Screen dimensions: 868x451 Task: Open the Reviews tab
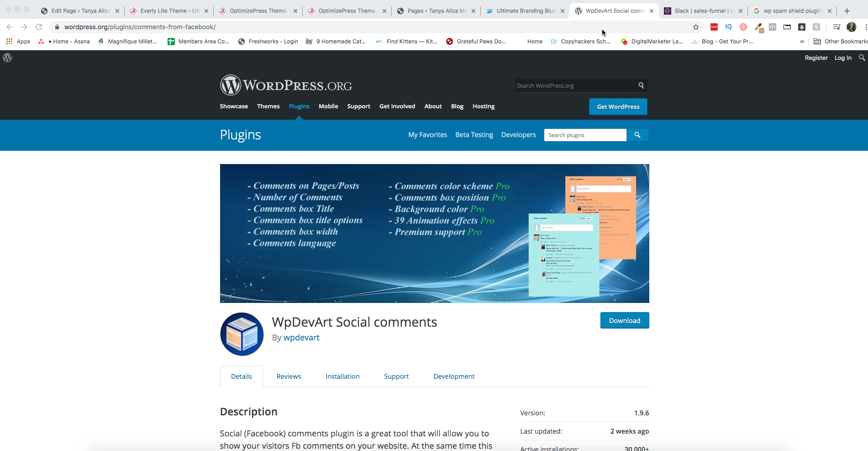289,377
